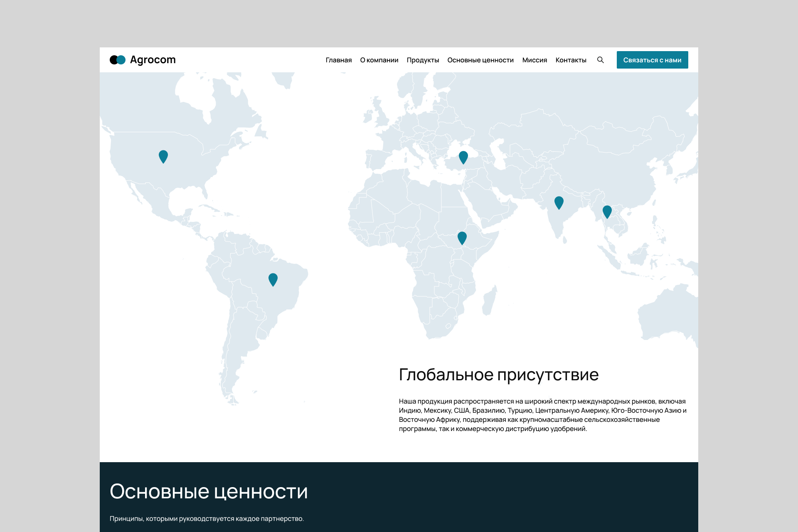Open the Контакты nav link
Viewport: 798px width, 532px height.
tap(571, 60)
